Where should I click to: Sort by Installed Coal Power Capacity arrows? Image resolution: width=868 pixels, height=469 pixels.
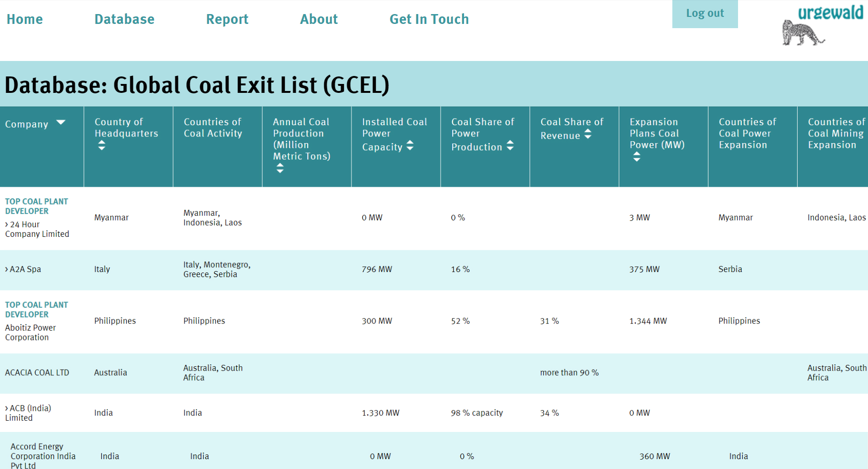tap(410, 145)
